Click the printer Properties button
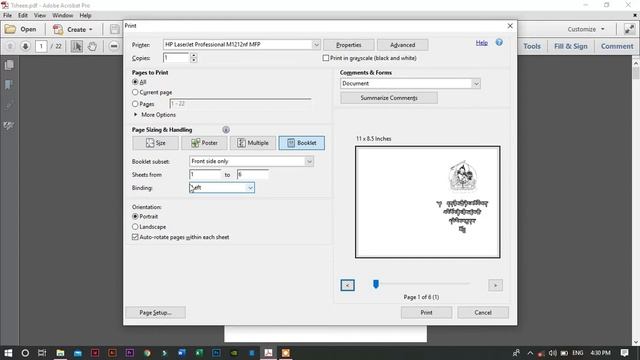 [x=349, y=45]
